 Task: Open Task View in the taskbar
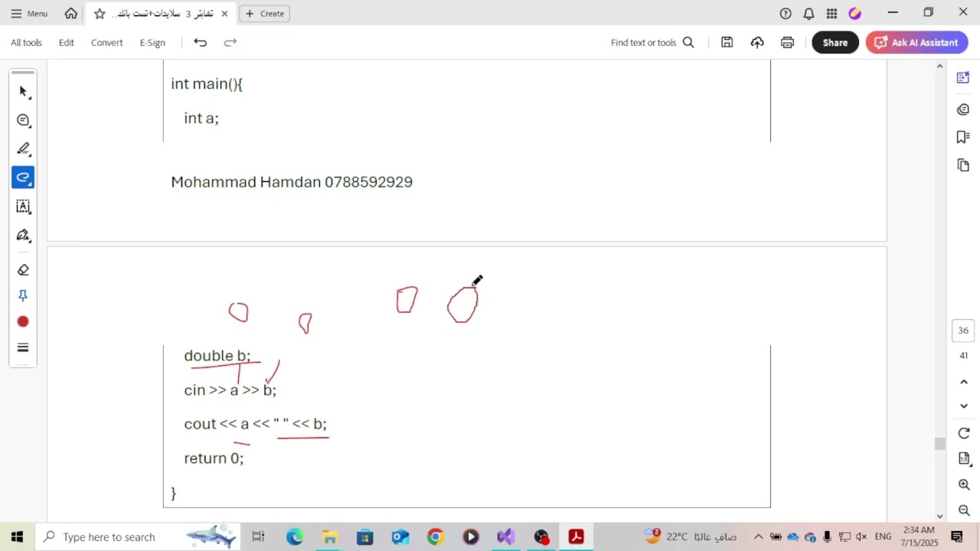click(258, 536)
